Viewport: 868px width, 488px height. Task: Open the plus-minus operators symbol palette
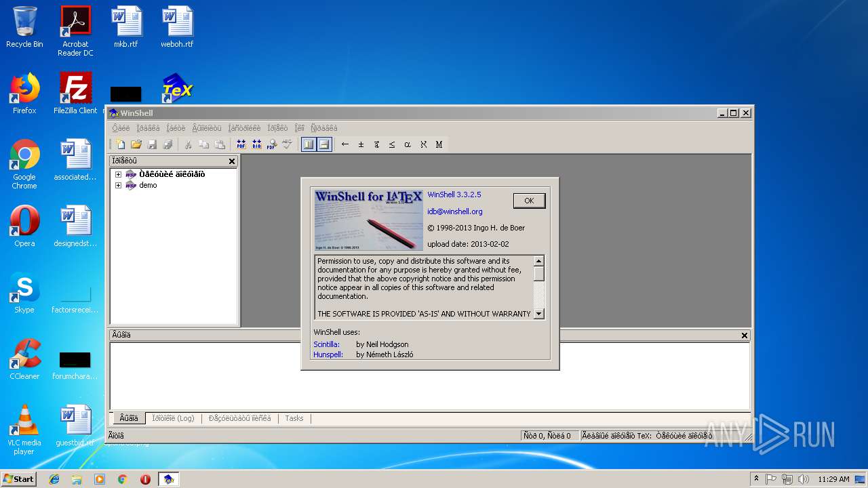[x=361, y=144]
